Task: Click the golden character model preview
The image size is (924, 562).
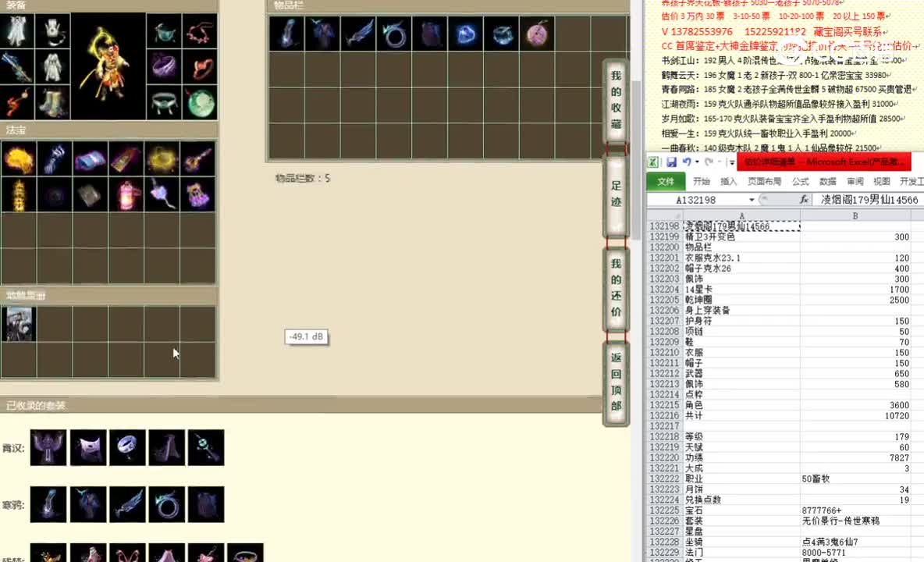Action: (108, 66)
